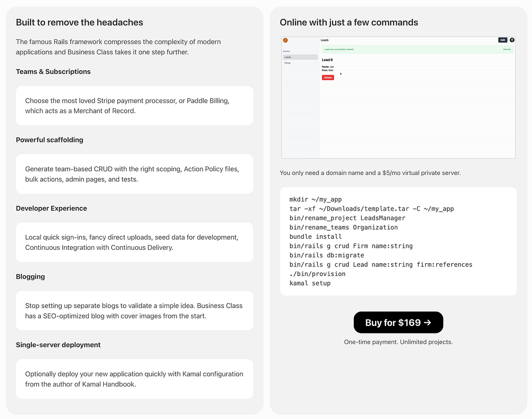
Task: Select Firms in the demo sidebar
Action: tap(288, 63)
